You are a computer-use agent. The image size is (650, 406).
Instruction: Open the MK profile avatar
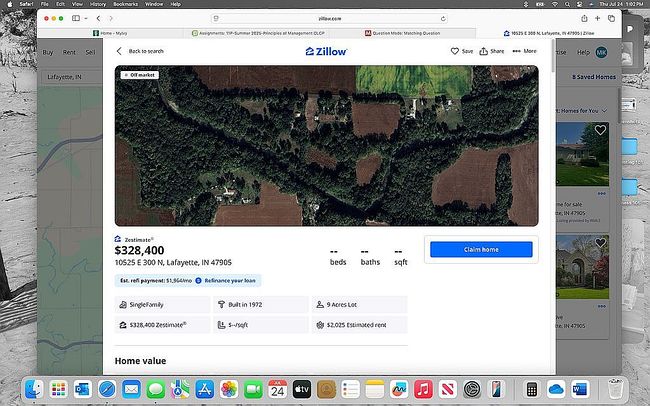click(601, 52)
